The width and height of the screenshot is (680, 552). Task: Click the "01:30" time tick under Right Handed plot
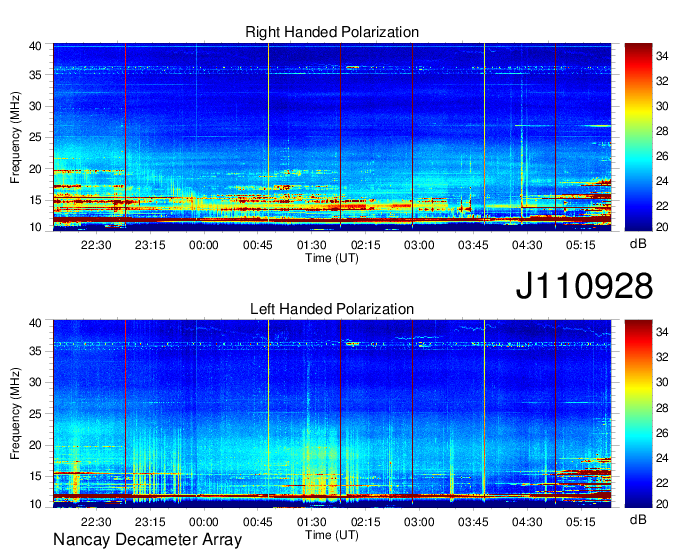click(x=311, y=245)
